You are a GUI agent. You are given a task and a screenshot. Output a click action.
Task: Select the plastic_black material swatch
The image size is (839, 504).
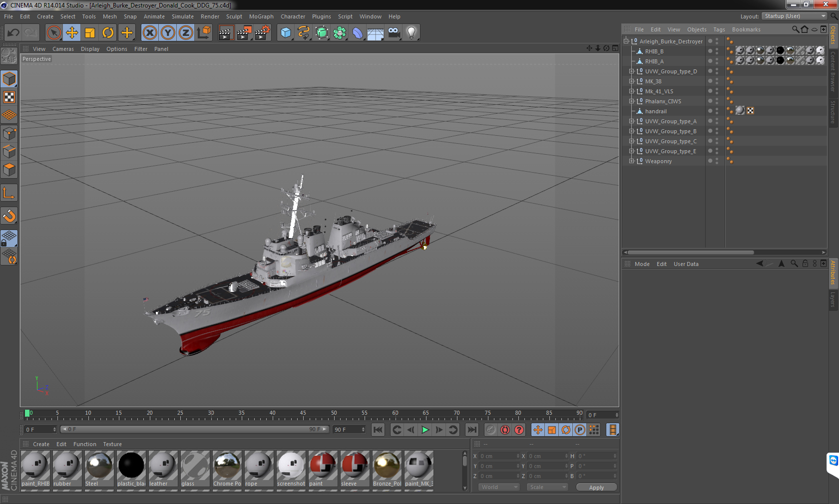click(131, 469)
